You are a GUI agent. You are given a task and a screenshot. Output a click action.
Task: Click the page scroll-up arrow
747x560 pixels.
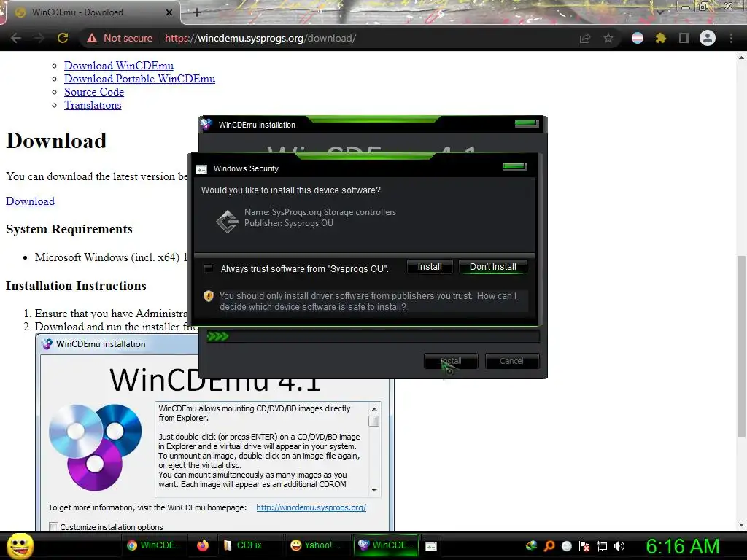[x=741, y=57]
